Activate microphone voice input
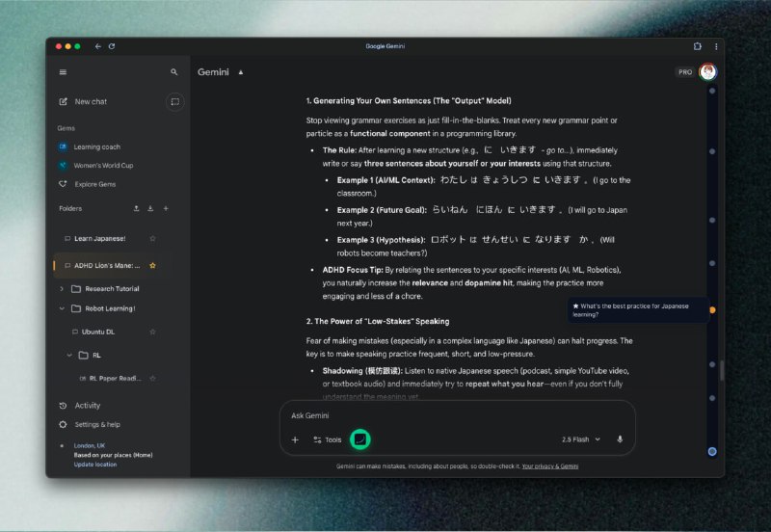Screen dimensions: 771x532 (620, 439)
